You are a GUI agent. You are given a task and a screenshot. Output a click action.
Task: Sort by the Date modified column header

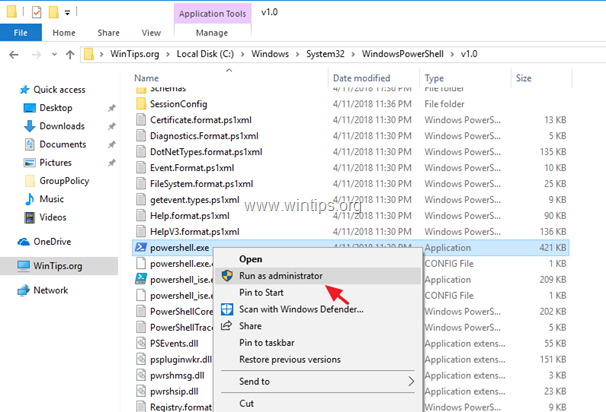click(362, 78)
